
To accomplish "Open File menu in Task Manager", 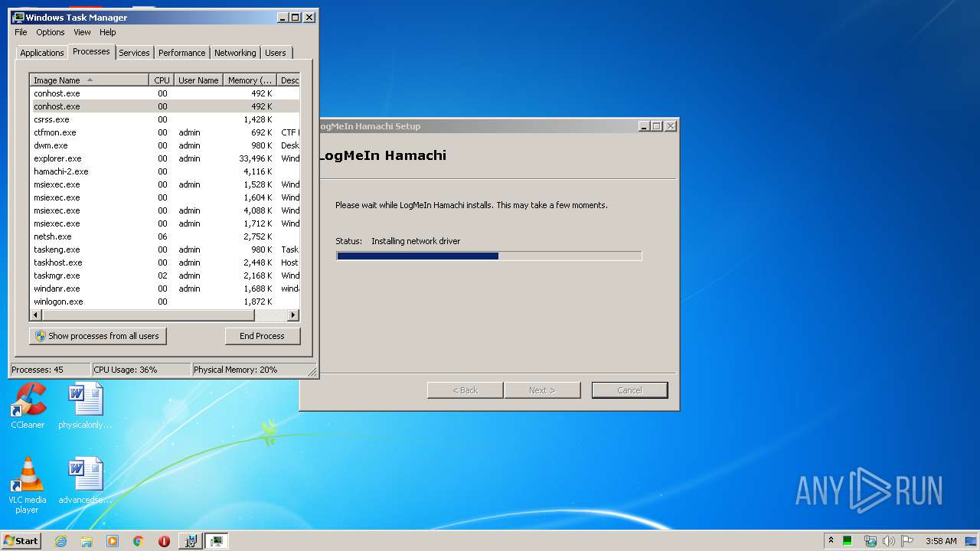I will (21, 32).
